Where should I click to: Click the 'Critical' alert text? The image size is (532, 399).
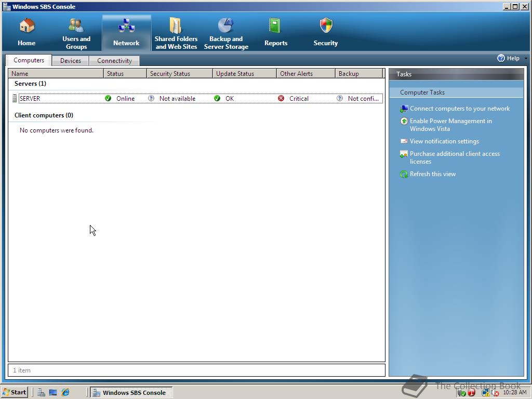click(299, 98)
